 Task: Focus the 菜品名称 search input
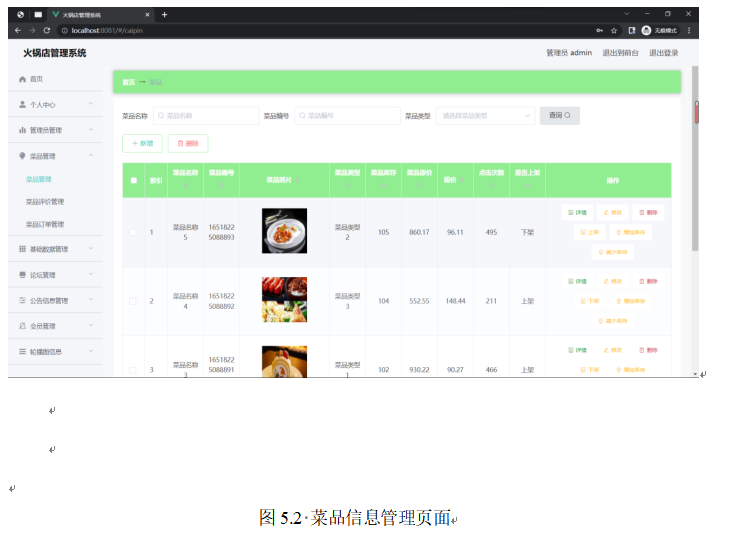pos(206,115)
